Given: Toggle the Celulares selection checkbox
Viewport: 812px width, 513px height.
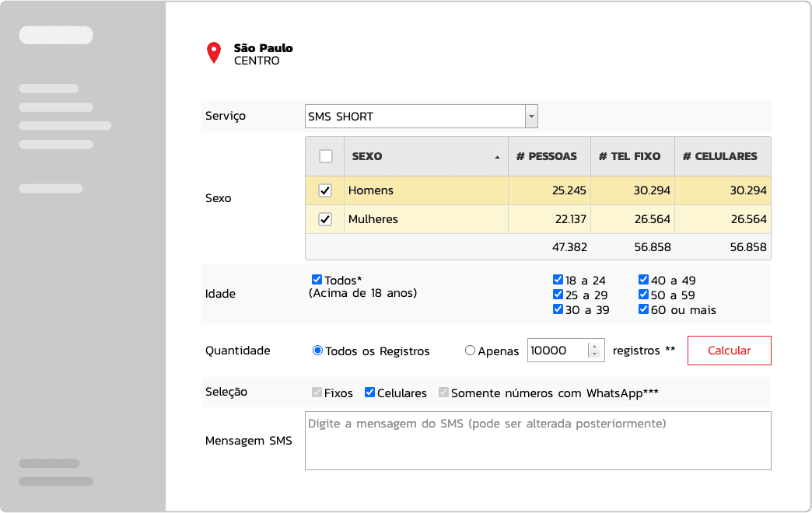Looking at the screenshot, I should point(370,393).
